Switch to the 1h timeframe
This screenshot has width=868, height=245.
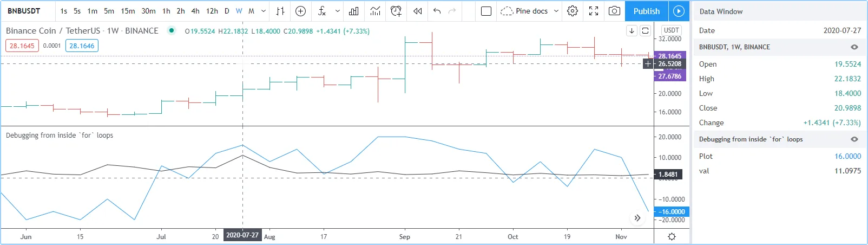pyautogui.click(x=166, y=11)
